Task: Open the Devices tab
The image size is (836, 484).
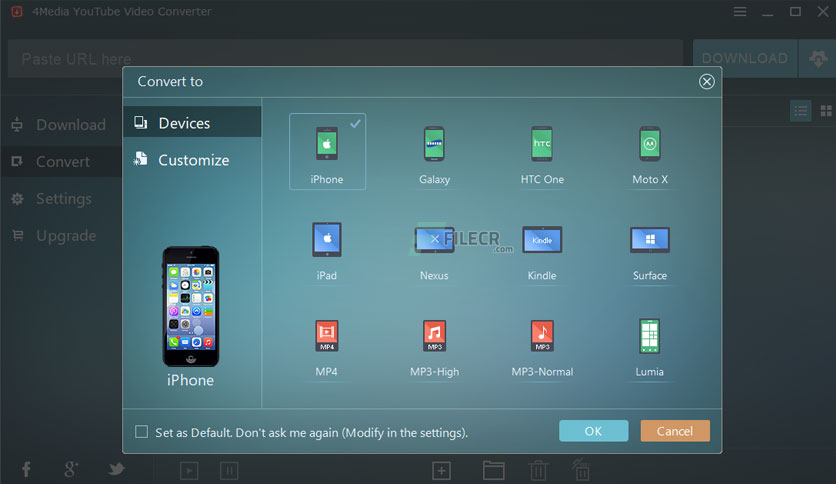Action: coord(192,123)
